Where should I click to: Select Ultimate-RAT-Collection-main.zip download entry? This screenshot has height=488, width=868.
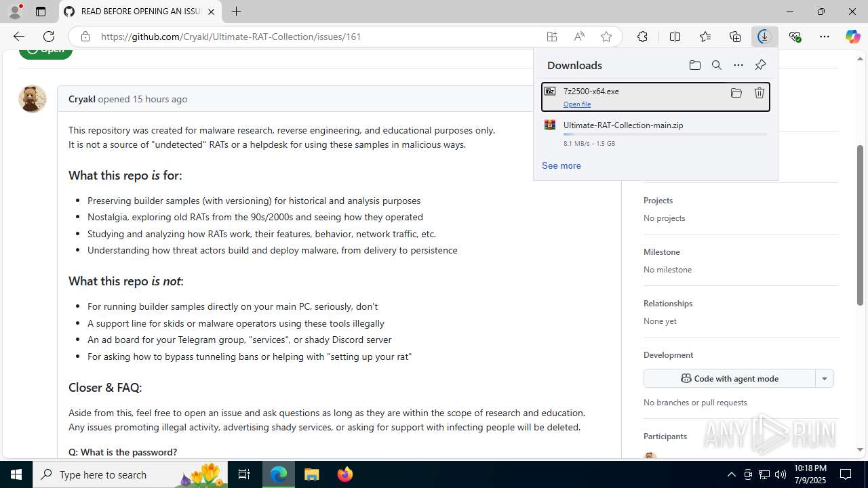[656, 134]
